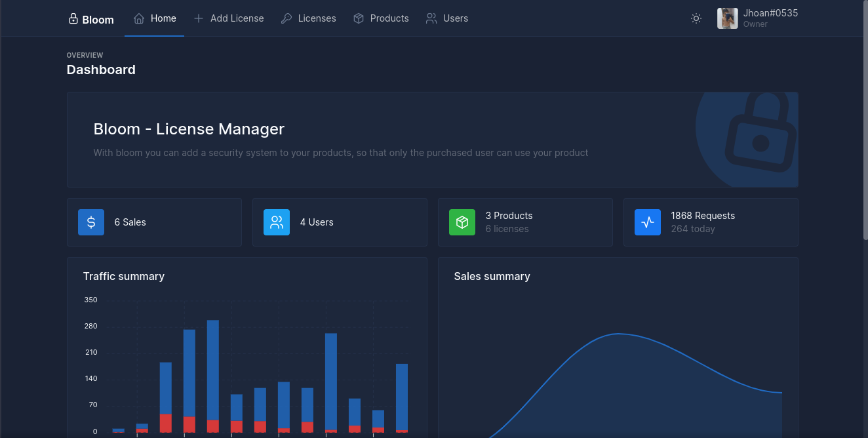Click the 140 y-axis label
Viewport: 868px width, 438px height.
click(x=90, y=378)
